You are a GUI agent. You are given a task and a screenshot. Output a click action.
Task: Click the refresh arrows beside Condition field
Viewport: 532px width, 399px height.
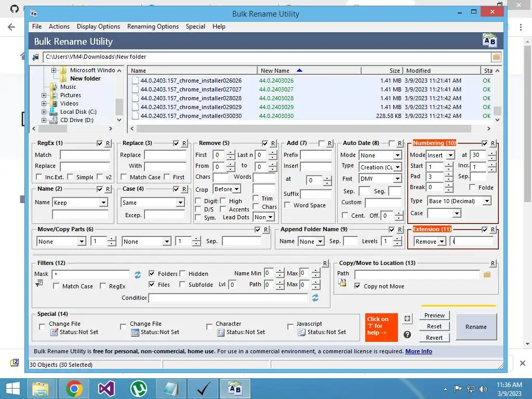point(315,298)
